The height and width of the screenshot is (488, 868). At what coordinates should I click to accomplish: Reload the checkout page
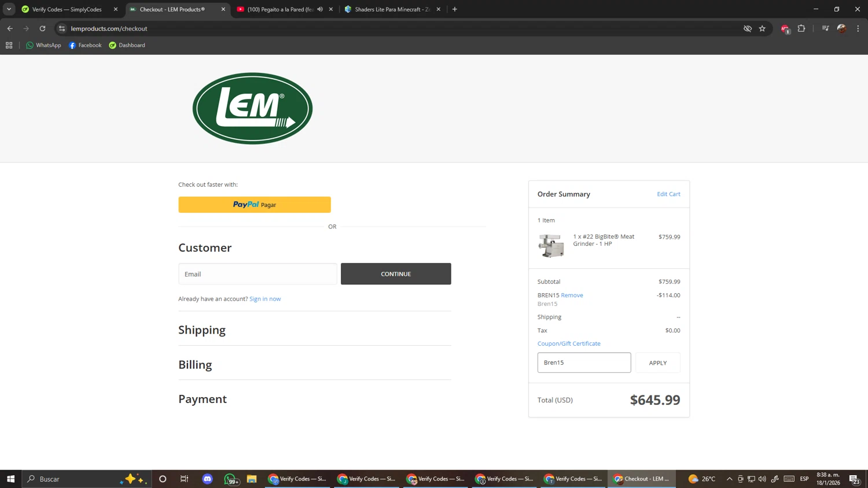[x=42, y=28]
